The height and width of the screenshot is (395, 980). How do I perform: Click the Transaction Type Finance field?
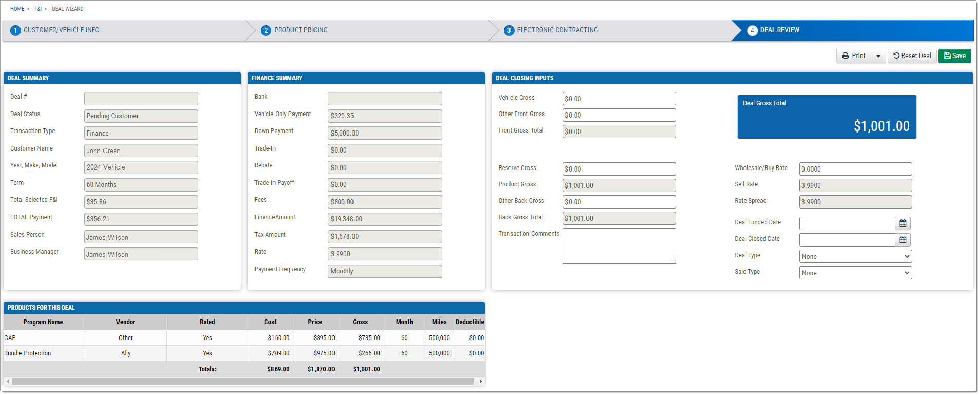pyautogui.click(x=141, y=133)
